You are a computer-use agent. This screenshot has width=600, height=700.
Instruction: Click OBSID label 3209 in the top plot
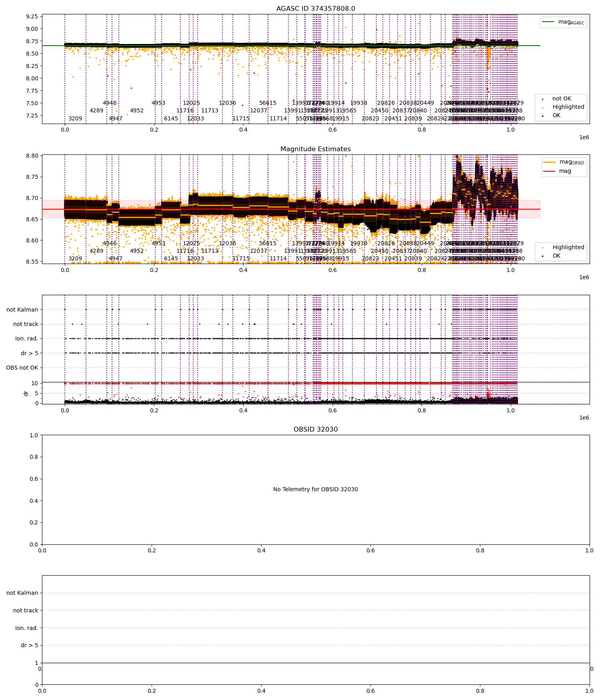click(75, 119)
